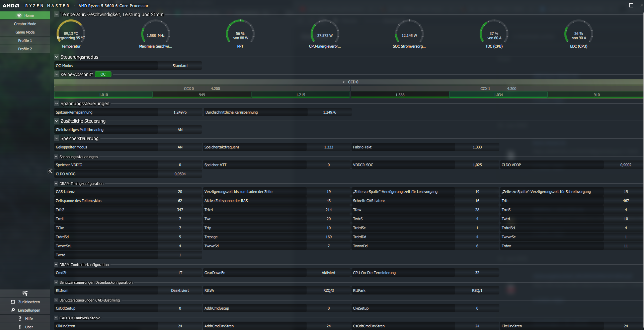Collapse the Benutzersteuerungen CAD-Bustiming section
644x330 pixels.
(x=56, y=300)
